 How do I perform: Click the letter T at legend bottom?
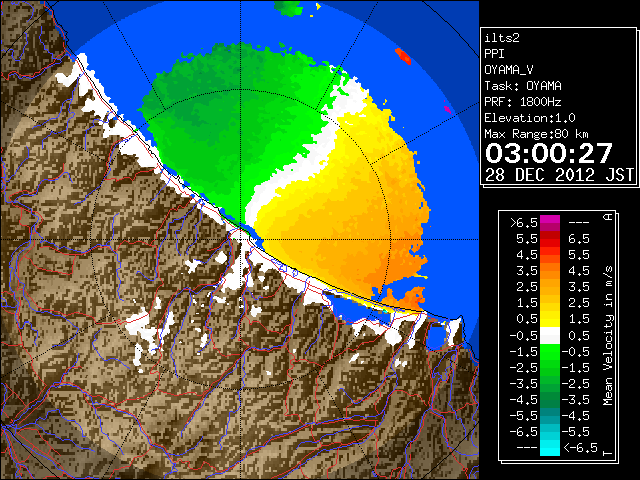(x=608, y=453)
